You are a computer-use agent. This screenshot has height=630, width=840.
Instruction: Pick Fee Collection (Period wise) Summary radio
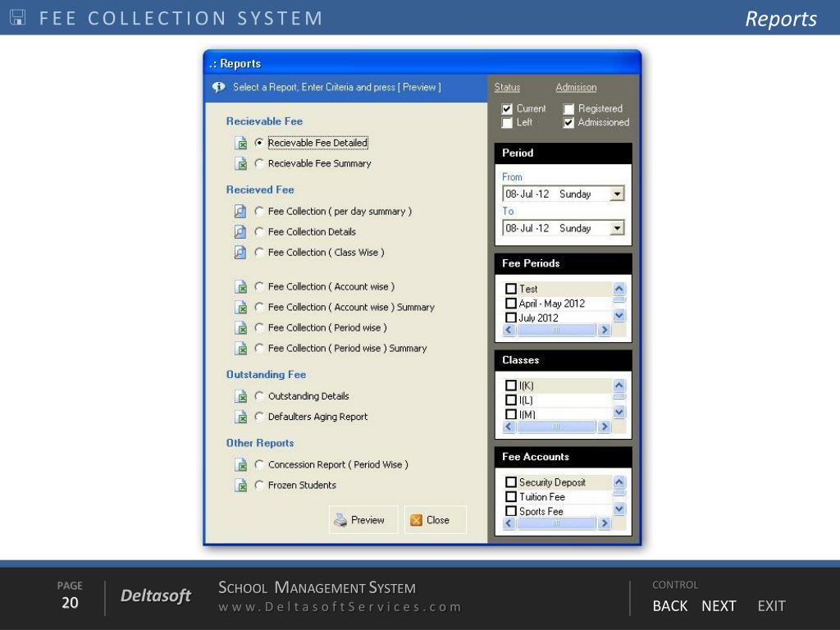coord(259,348)
